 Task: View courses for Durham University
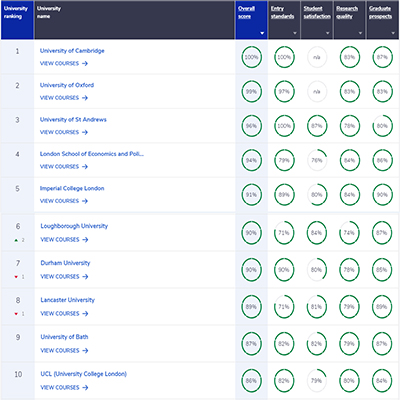(64, 276)
